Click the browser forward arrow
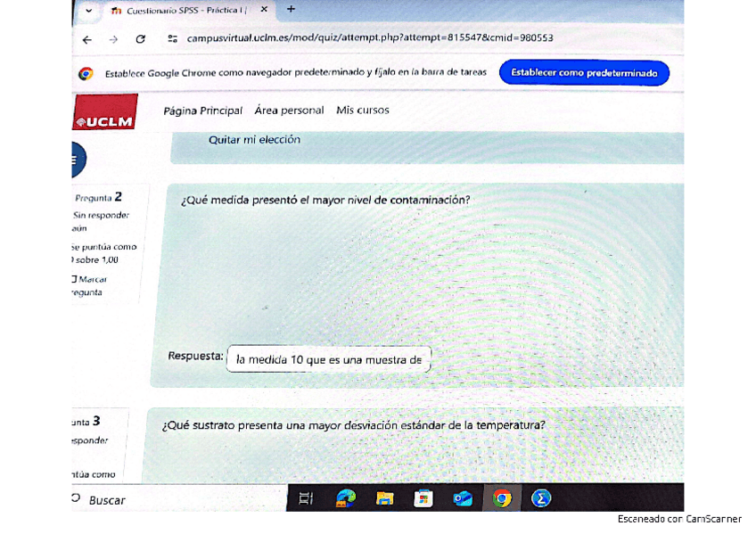Viewport: 756px width, 534px height. point(113,39)
